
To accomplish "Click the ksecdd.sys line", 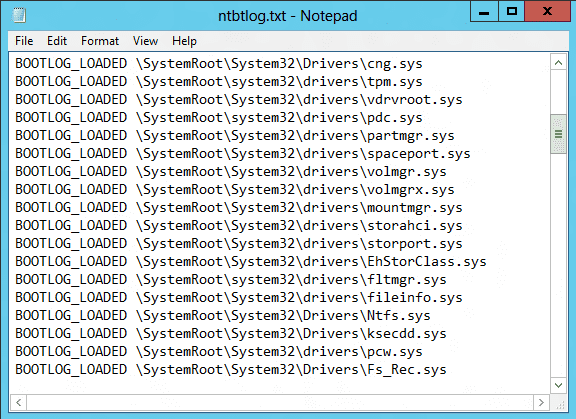I will 231,334.
